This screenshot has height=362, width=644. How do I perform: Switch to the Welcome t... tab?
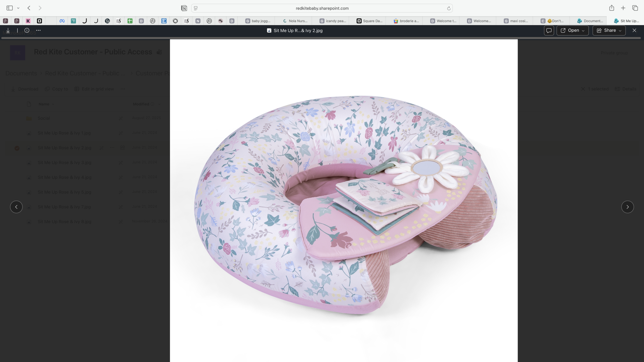pyautogui.click(x=441, y=21)
